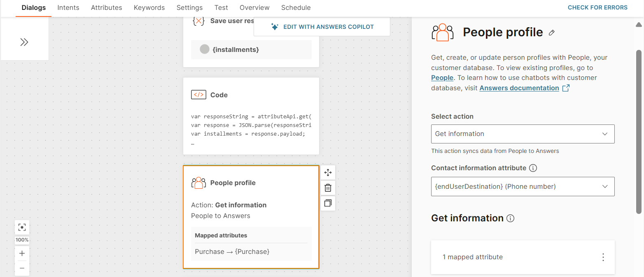Click the {installments} attribute chip
This screenshot has width=644, height=277.
(251, 49)
